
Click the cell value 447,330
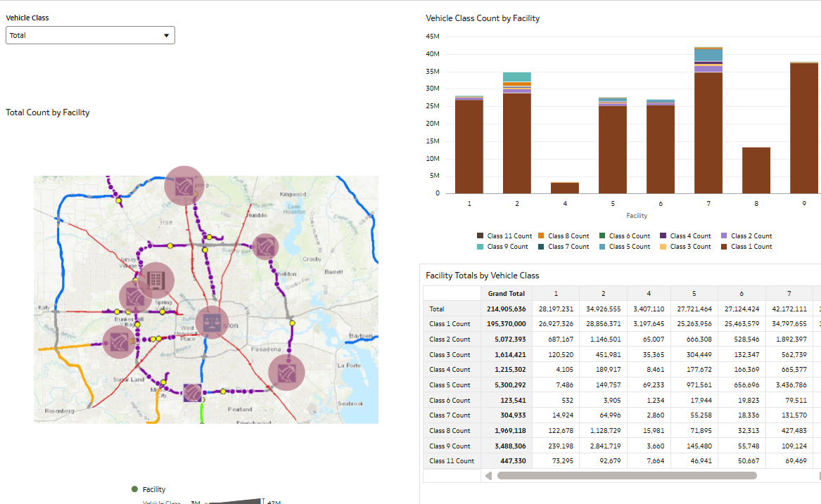coord(513,461)
